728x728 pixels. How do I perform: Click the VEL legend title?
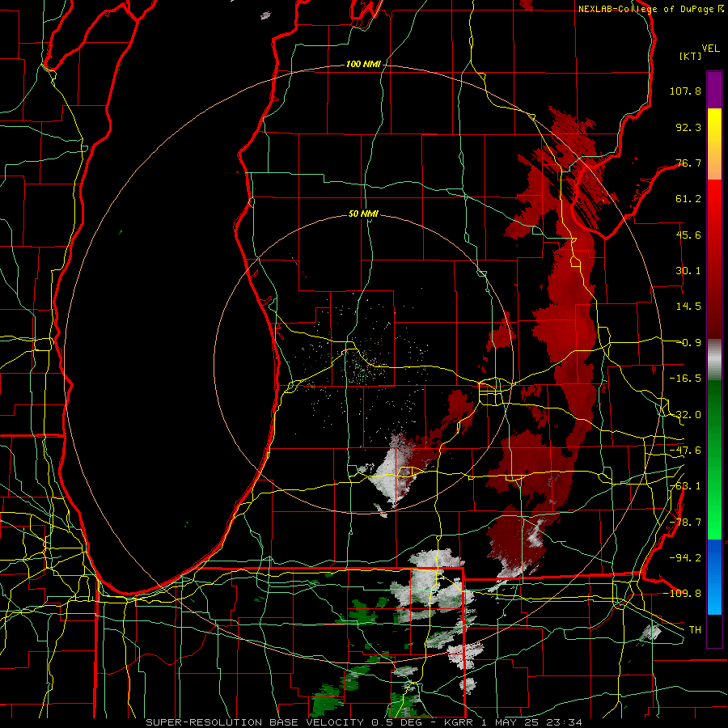click(x=711, y=49)
